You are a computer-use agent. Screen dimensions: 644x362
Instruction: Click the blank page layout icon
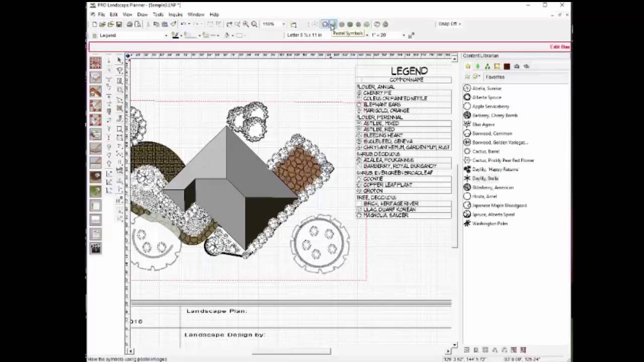(x=95, y=206)
